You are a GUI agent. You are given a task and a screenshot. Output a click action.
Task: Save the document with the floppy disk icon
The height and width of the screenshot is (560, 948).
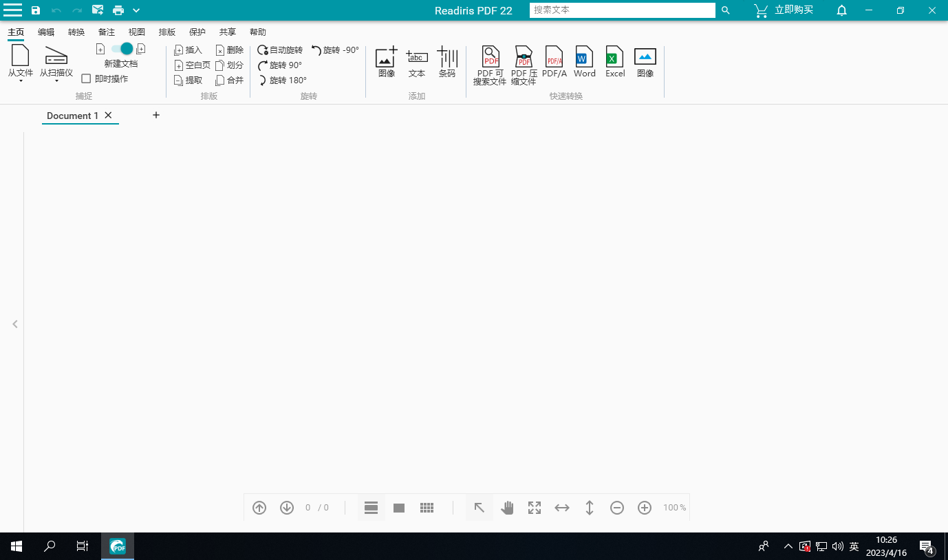click(36, 10)
